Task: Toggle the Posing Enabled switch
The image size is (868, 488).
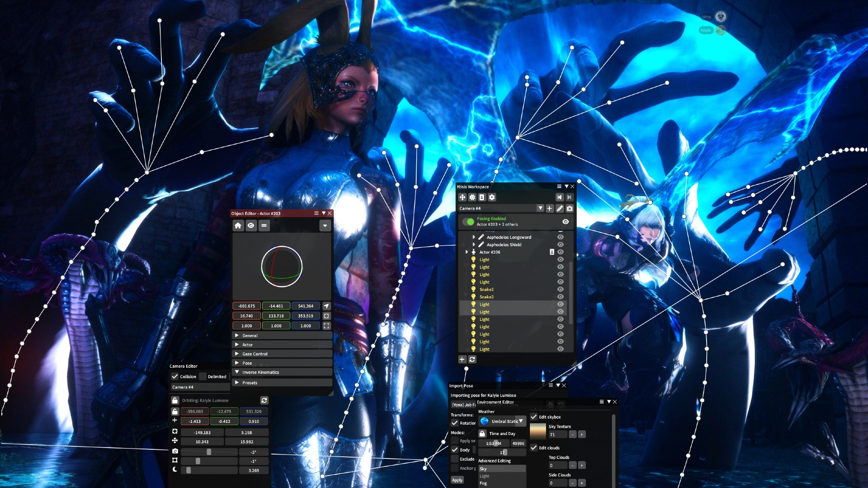Action: pos(468,221)
